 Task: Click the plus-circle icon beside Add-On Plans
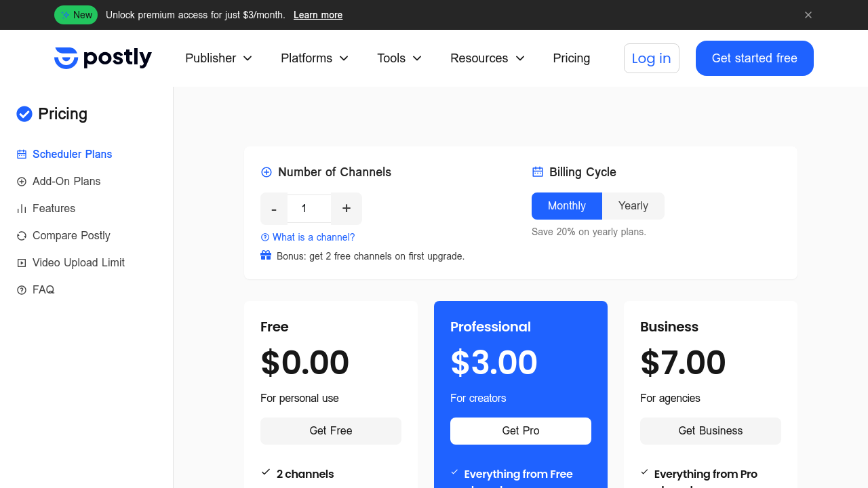(22, 182)
